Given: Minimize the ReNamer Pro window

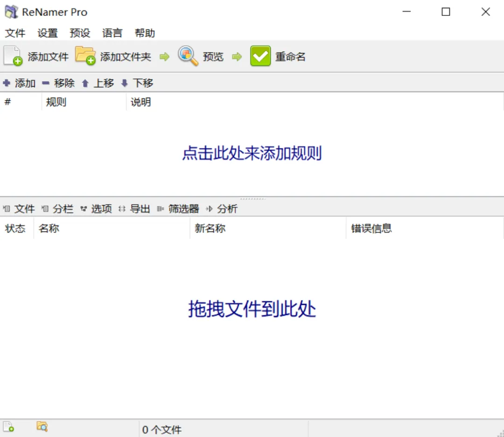Looking at the screenshot, I should [x=407, y=12].
